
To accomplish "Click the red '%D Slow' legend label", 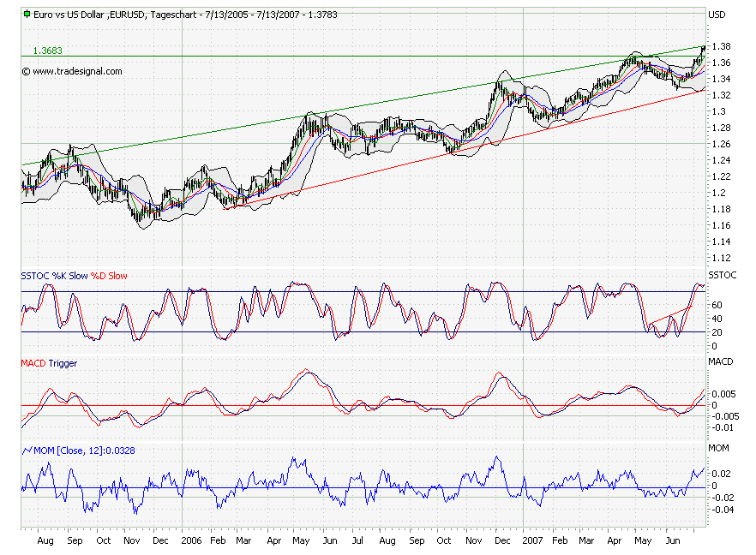I will tap(109, 276).
